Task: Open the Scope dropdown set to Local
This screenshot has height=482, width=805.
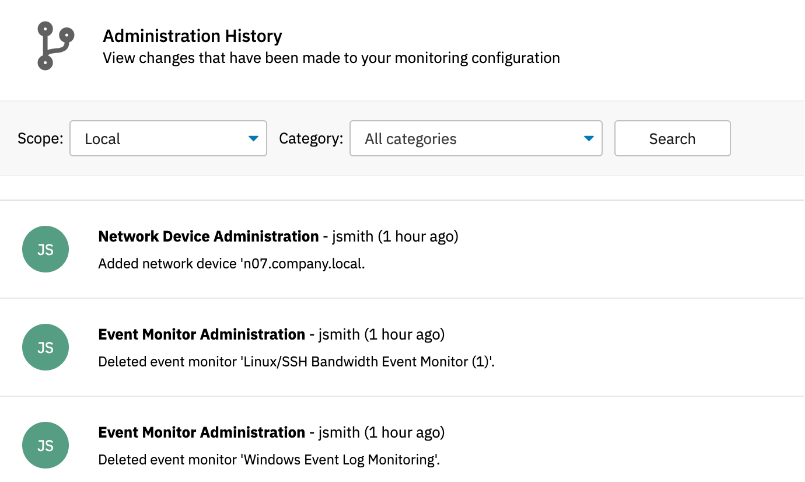Action: [x=168, y=138]
